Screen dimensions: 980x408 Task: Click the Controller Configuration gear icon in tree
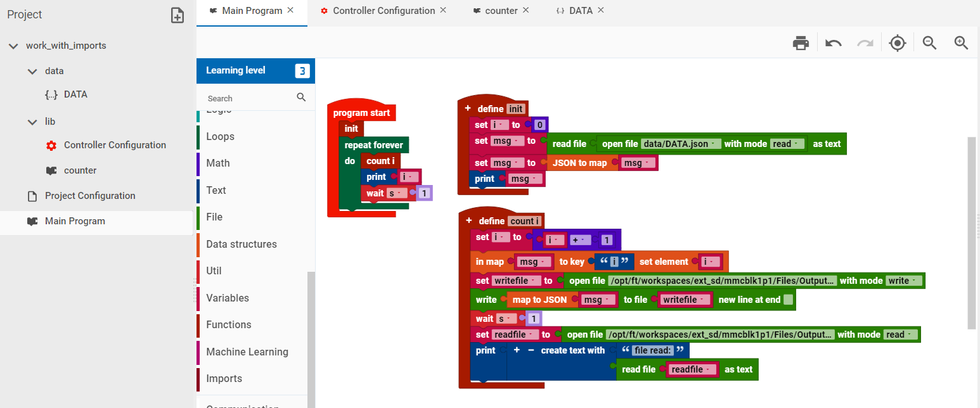coord(51,145)
